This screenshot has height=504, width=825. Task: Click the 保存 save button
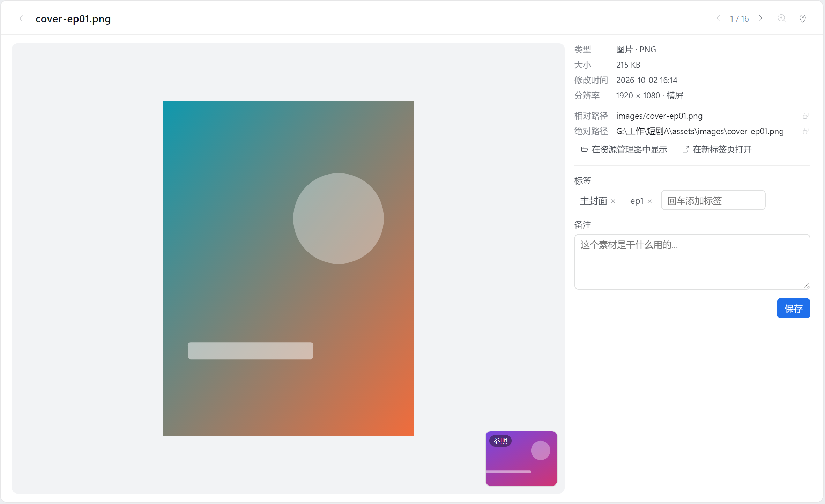pyautogui.click(x=793, y=308)
